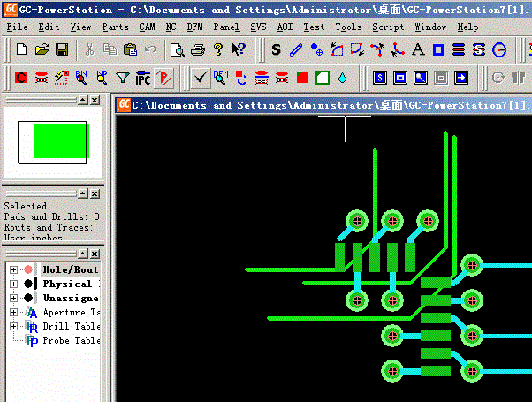The width and height of the screenshot is (532, 402).
Task: Click the IPC toolbar icon
Action: [143, 79]
